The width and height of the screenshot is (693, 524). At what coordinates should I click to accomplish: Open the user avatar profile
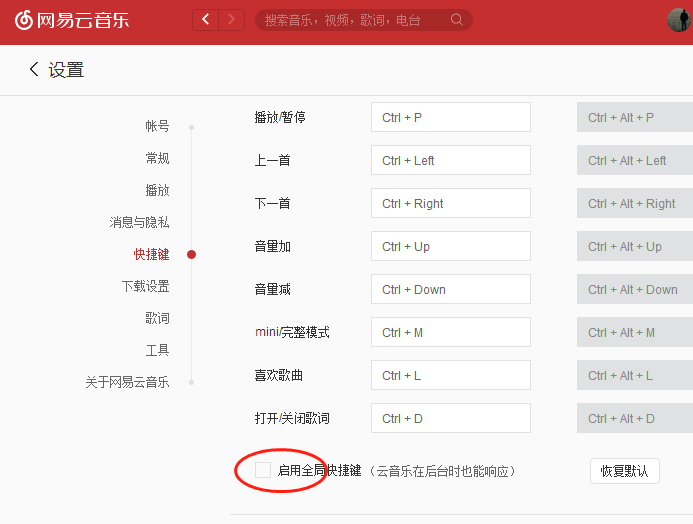click(x=680, y=20)
